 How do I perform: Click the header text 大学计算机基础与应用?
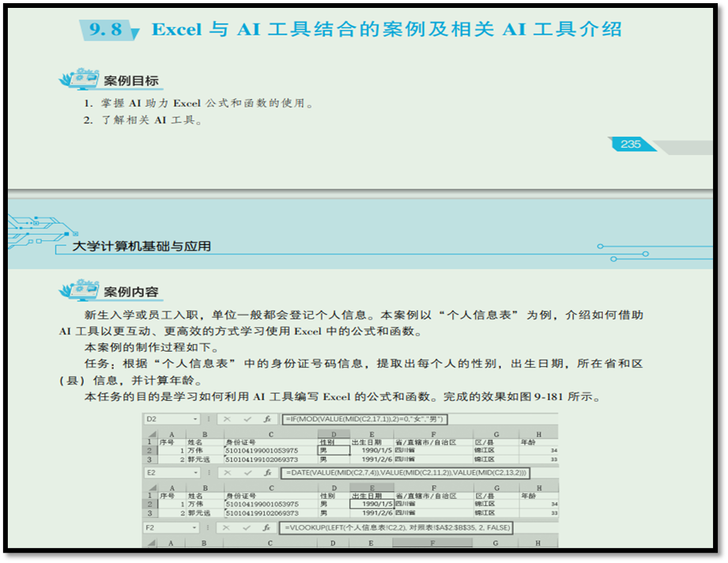click(x=141, y=246)
